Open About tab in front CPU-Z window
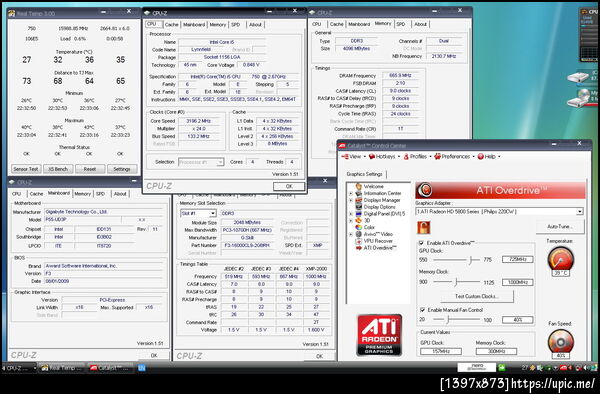The width and height of the screenshot is (600, 394). point(255,24)
